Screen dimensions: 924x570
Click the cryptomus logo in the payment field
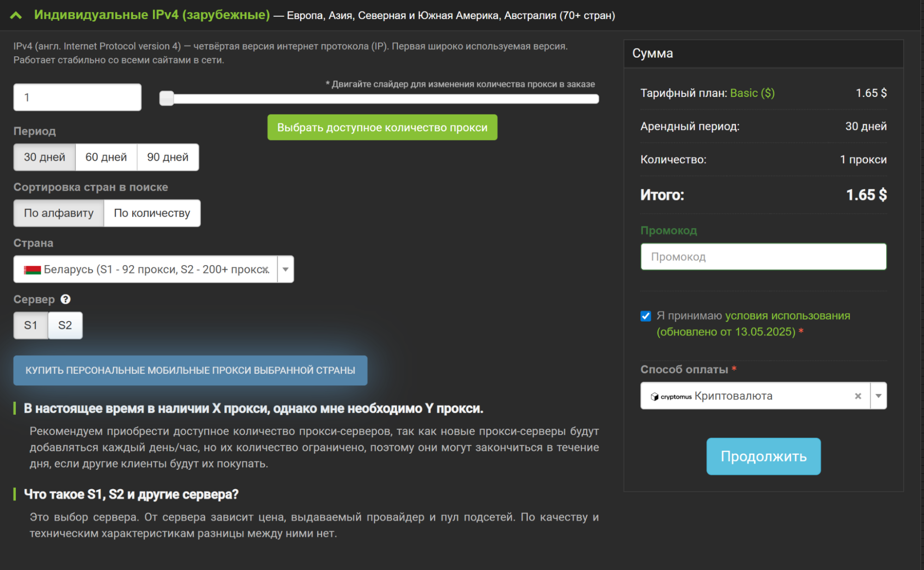(x=671, y=396)
